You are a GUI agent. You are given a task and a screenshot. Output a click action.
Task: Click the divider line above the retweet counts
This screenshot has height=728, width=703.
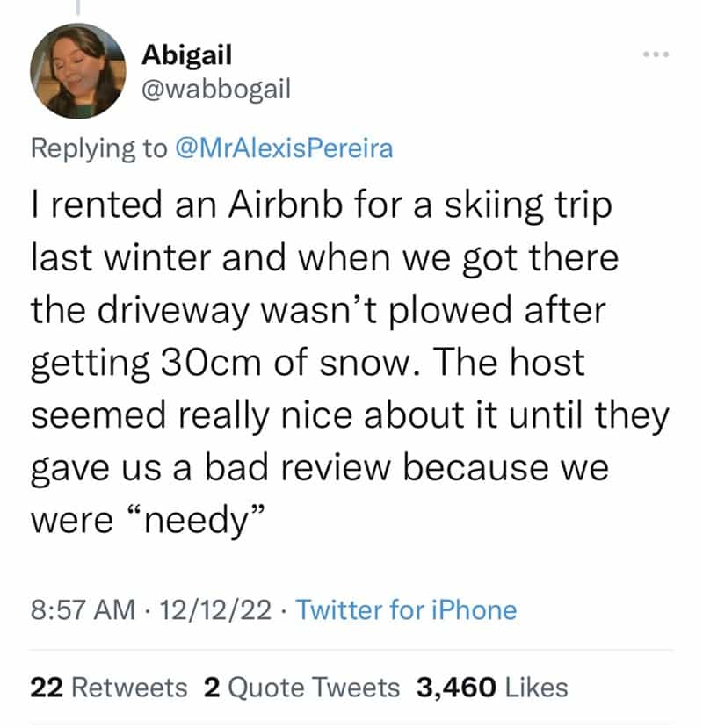pos(351,650)
